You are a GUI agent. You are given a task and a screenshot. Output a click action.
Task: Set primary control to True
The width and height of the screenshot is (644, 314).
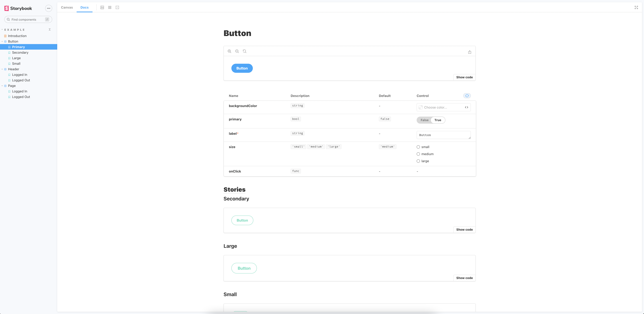pos(438,120)
